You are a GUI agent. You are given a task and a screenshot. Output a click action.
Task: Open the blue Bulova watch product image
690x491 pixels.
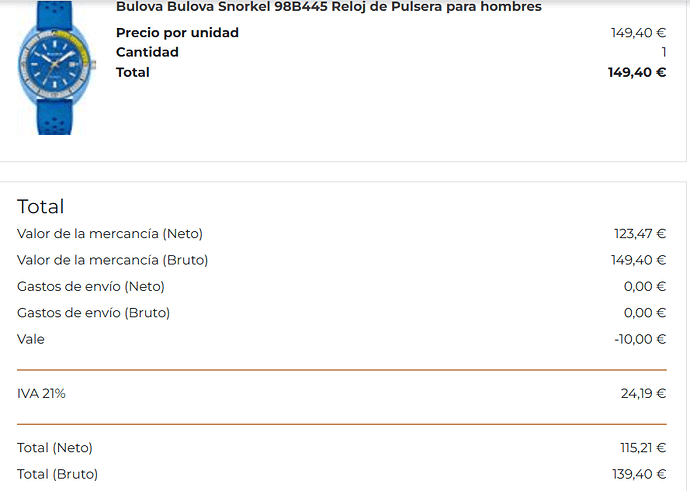tap(55, 67)
